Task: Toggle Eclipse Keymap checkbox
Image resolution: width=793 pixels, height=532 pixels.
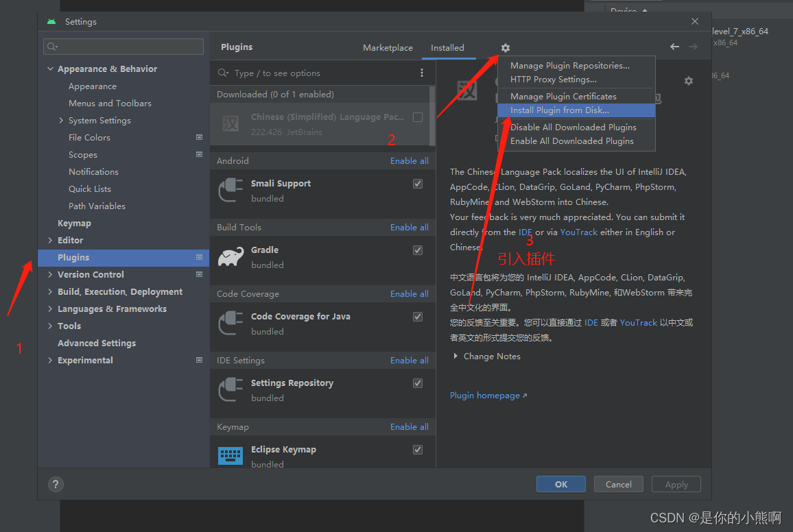Action: pos(418,450)
